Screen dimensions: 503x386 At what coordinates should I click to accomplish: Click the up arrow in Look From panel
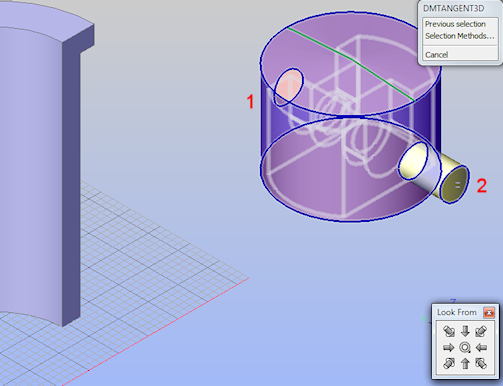[x=465, y=363]
